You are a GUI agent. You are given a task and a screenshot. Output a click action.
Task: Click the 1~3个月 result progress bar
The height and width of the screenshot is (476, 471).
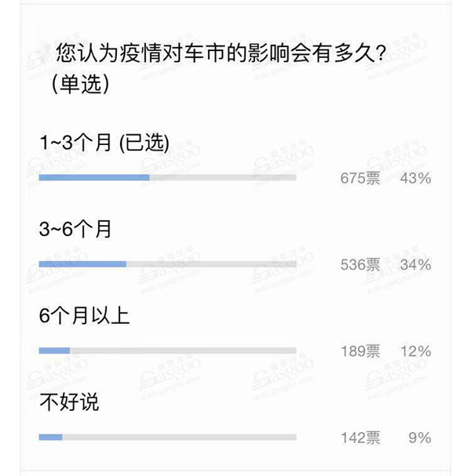tap(168, 177)
